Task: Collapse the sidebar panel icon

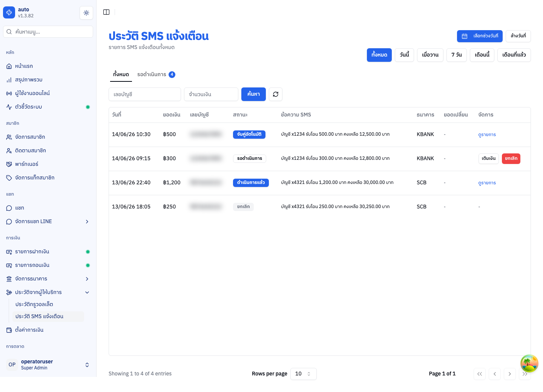Action: [x=106, y=12]
